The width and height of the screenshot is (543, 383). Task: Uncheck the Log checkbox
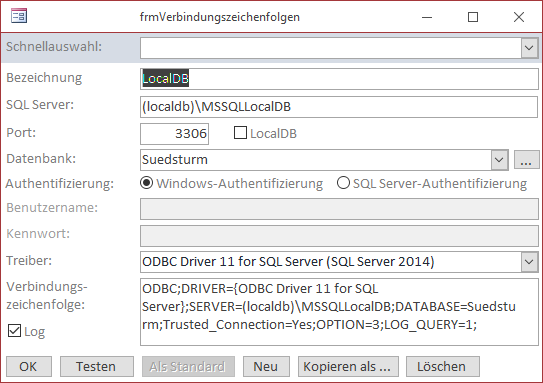14,331
